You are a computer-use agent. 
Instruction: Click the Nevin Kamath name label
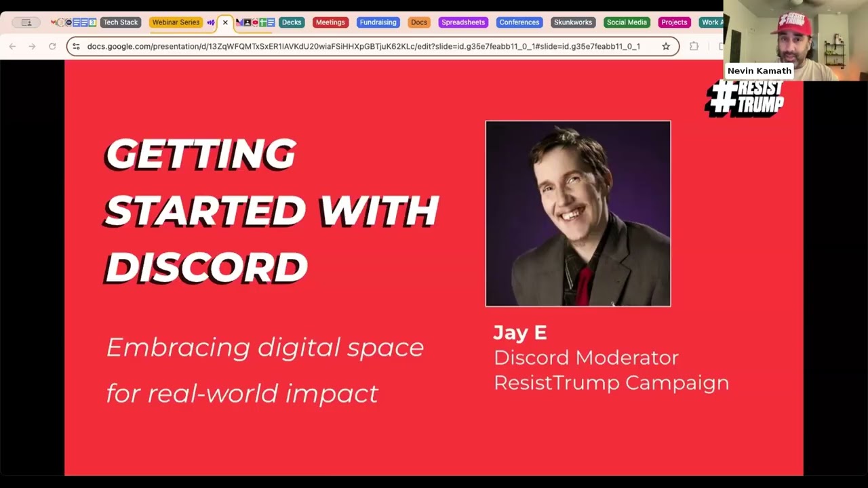coord(759,70)
